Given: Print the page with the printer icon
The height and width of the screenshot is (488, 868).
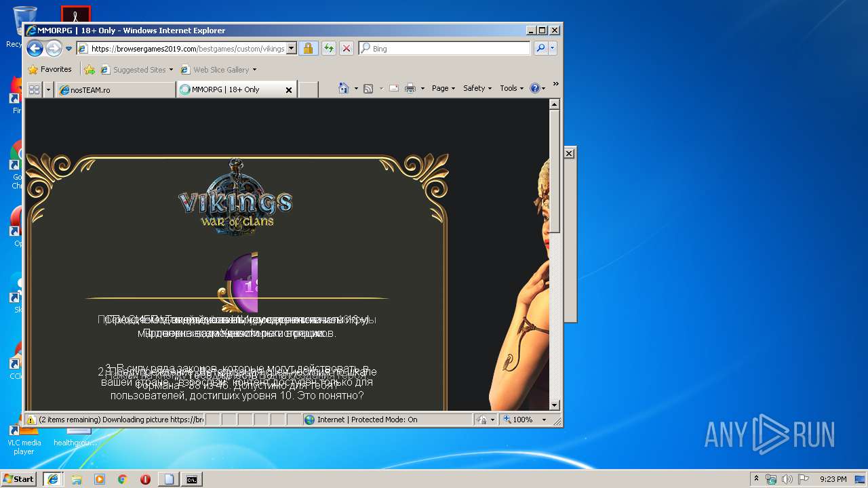Looking at the screenshot, I should (410, 88).
